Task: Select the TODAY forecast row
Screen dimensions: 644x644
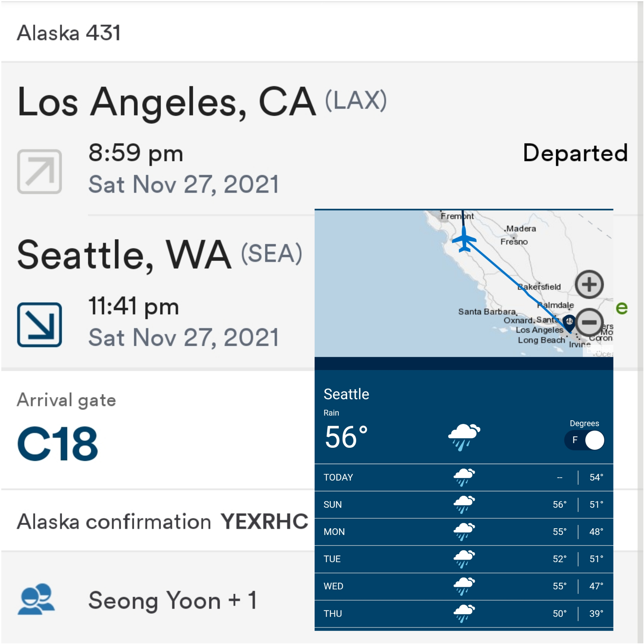Action: tap(464, 477)
